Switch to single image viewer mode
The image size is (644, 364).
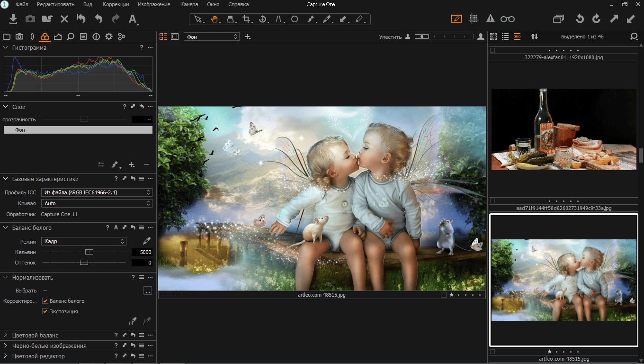tap(175, 36)
